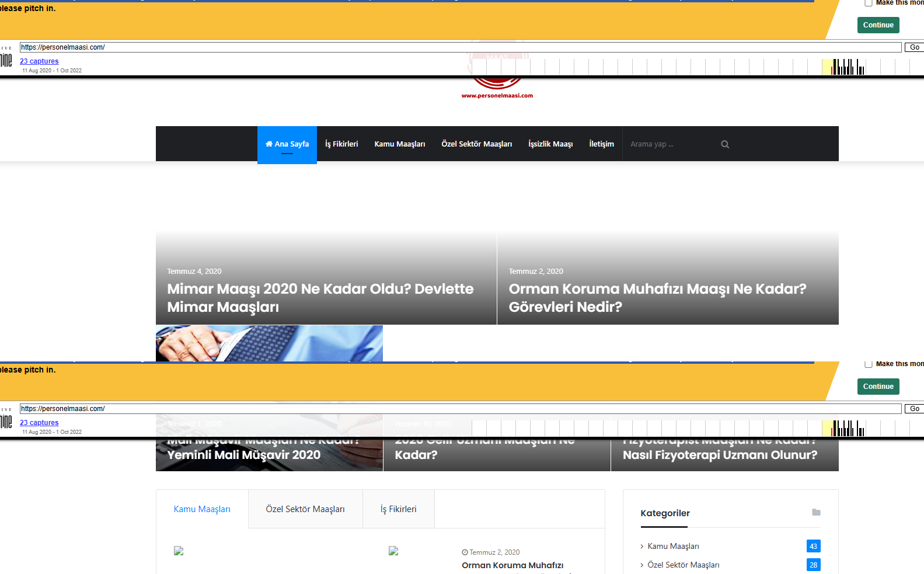Click Go in the upper Wayback toolbar
This screenshot has width=924, height=574.
pyautogui.click(x=914, y=47)
